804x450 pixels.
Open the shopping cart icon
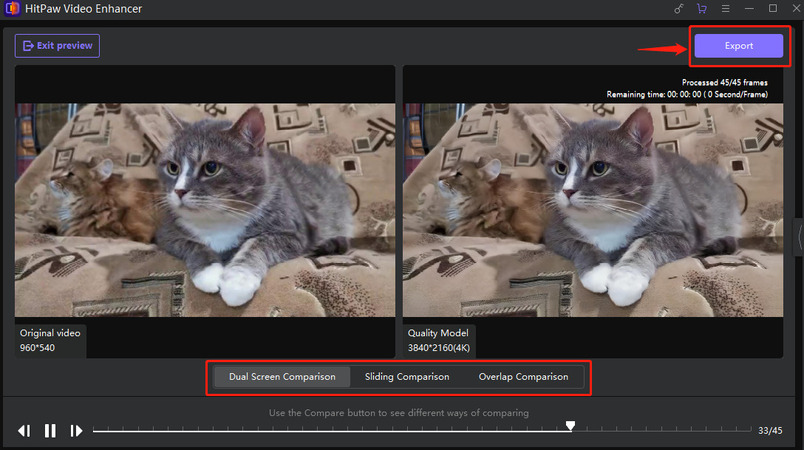click(x=701, y=9)
